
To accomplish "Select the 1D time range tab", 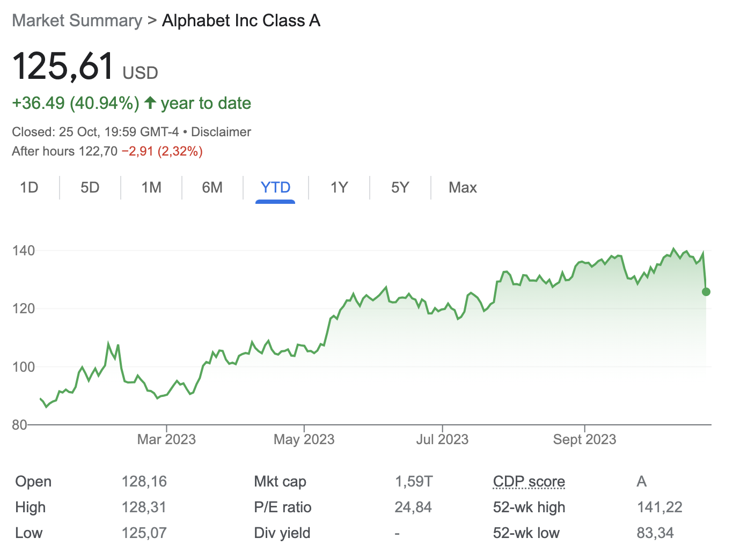I will point(29,187).
